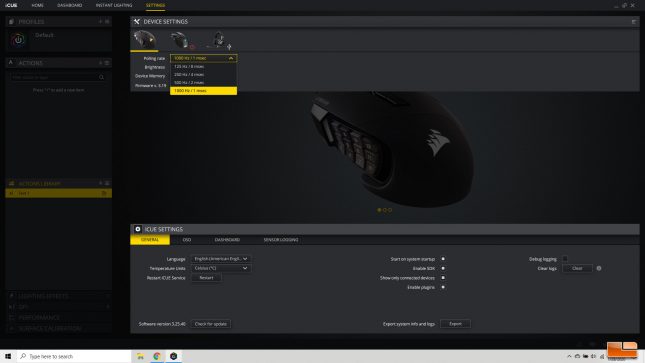Open Chrome from the Windows taskbar
Screen dimensions: 645x363
[157, 356]
